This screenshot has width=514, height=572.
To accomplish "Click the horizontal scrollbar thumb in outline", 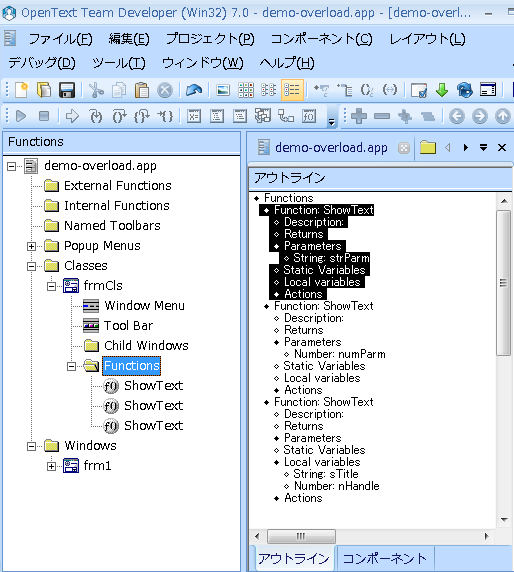I will coord(301,536).
